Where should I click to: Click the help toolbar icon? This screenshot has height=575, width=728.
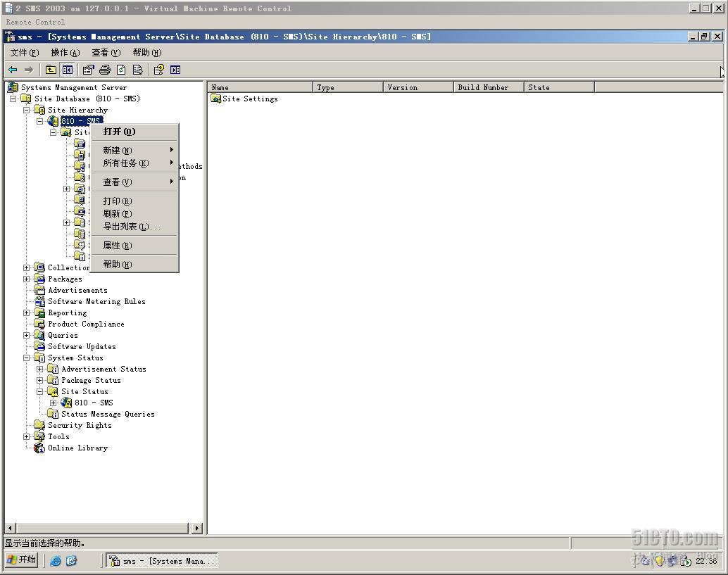pos(159,70)
